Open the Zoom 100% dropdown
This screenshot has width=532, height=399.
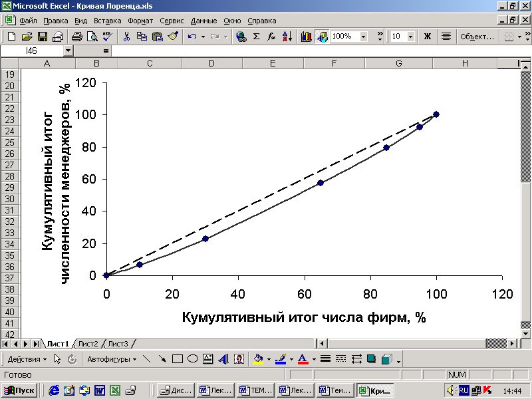click(364, 37)
